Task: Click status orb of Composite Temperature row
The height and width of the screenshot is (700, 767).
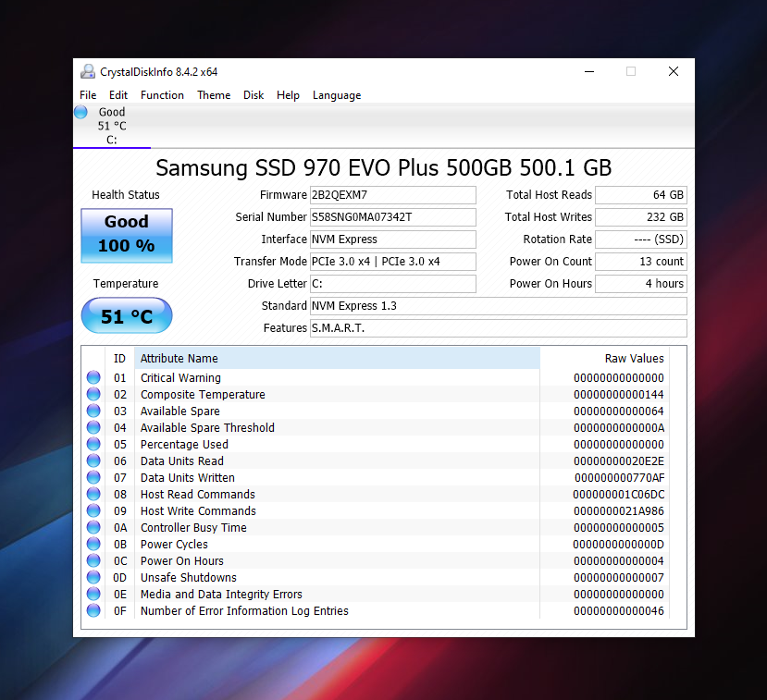Action: pos(93,394)
